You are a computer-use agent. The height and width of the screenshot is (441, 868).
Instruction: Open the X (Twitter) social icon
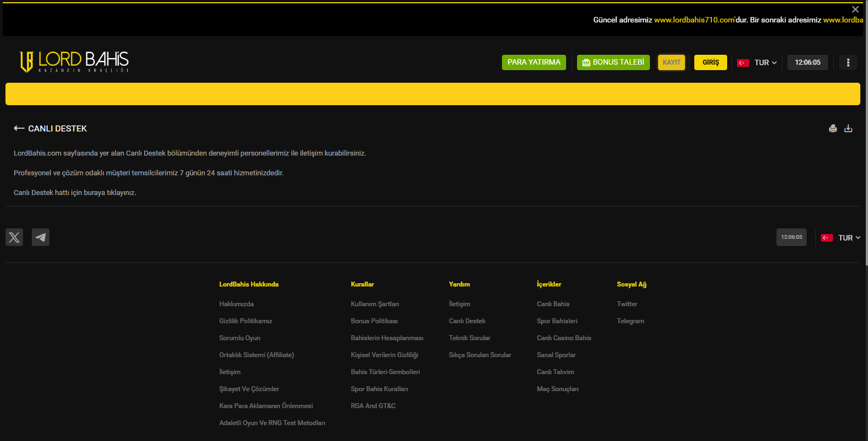(14, 237)
